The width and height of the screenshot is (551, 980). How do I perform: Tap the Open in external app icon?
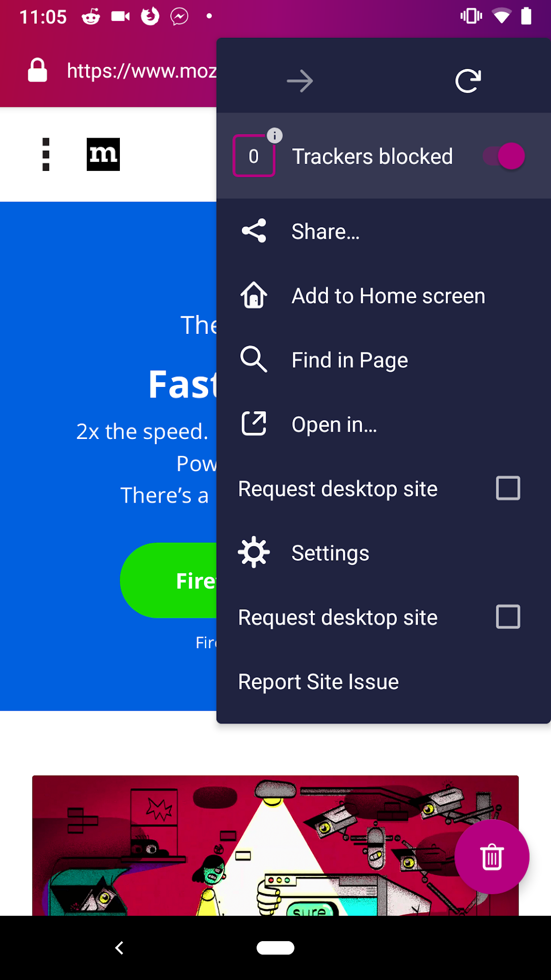(x=253, y=424)
